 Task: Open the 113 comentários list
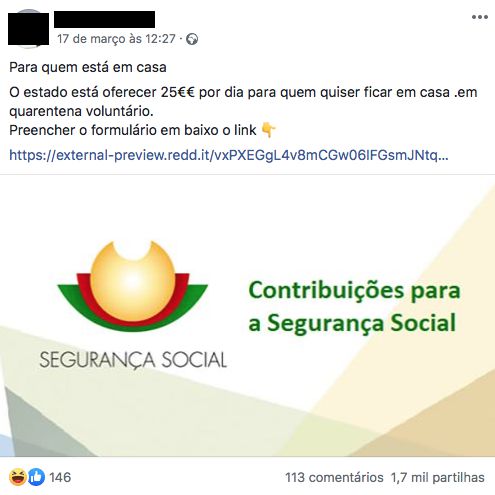pyautogui.click(x=334, y=477)
